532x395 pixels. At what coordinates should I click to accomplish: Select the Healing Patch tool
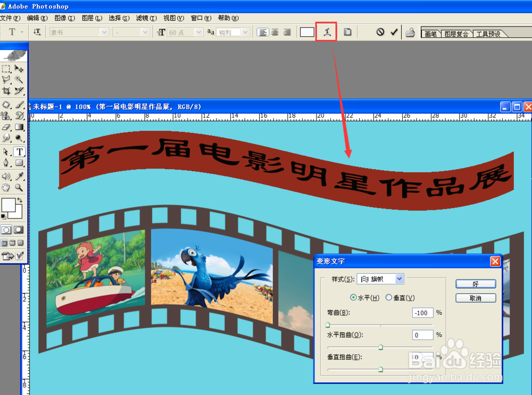click(x=6, y=105)
